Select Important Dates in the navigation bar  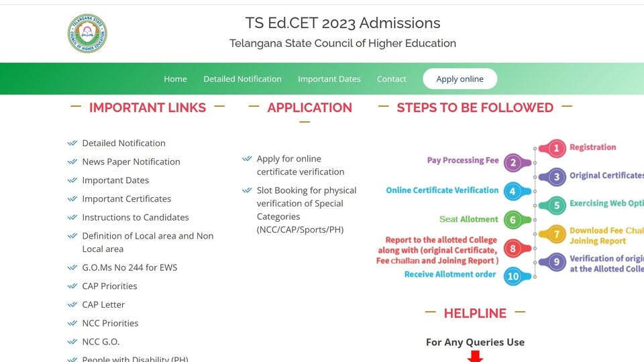point(329,79)
